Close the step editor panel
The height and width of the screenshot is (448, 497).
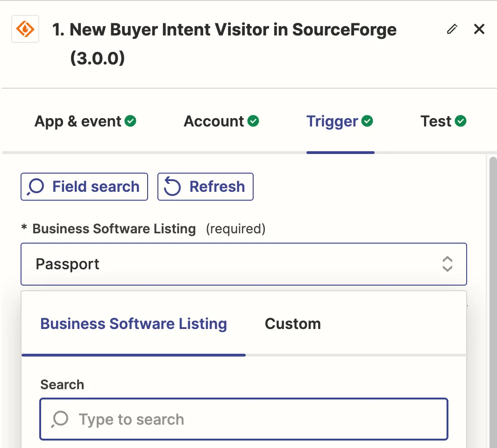point(479,29)
